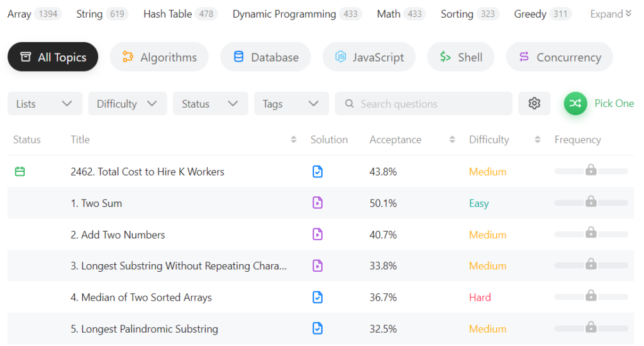The width and height of the screenshot is (644, 346).
Task: Filter by Dynamic Programming tag
Action: pos(297,14)
